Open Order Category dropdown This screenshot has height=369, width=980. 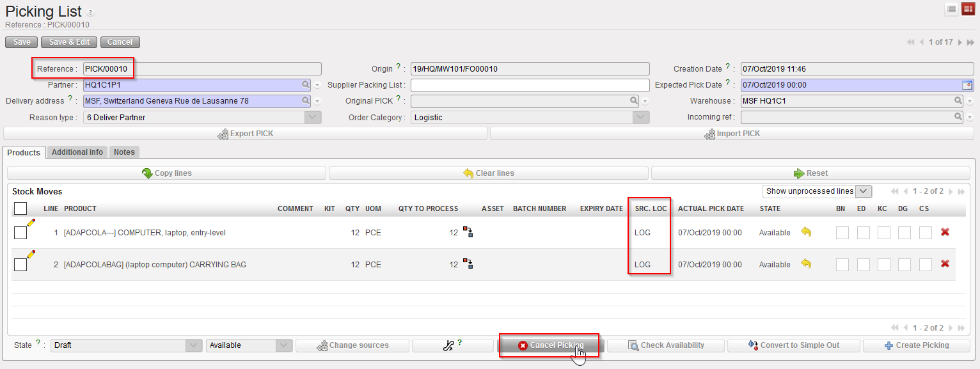pos(641,118)
